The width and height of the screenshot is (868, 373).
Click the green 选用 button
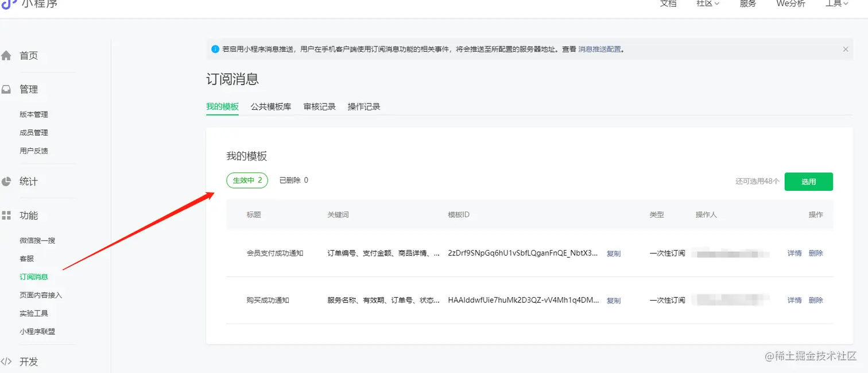(808, 182)
